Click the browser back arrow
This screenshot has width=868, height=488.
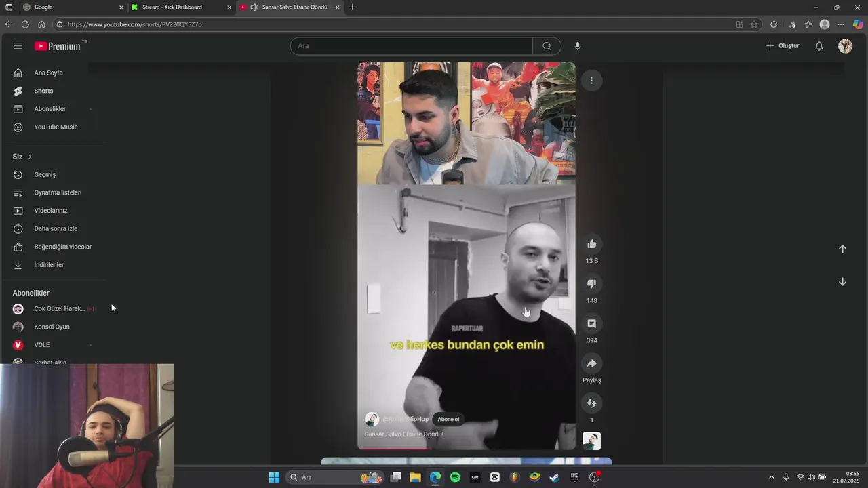(9, 24)
